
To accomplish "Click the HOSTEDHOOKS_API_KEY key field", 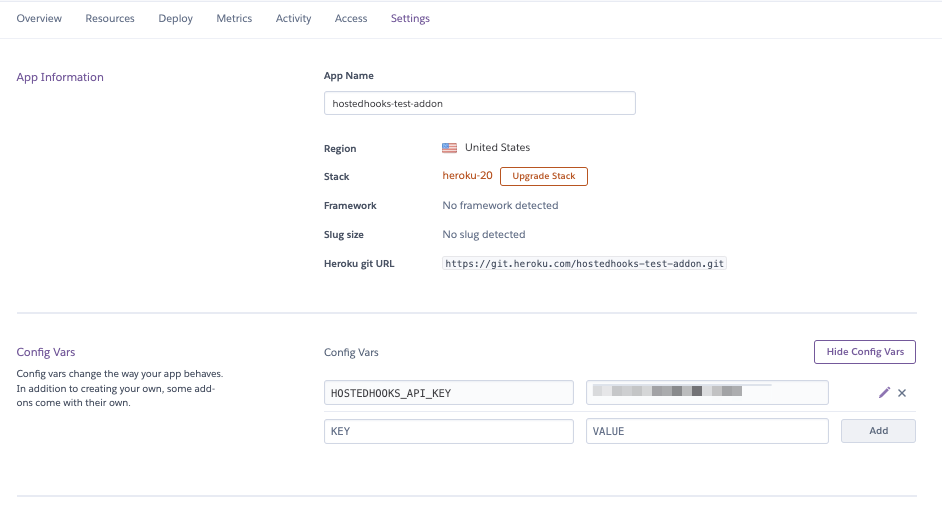I will 449,393.
